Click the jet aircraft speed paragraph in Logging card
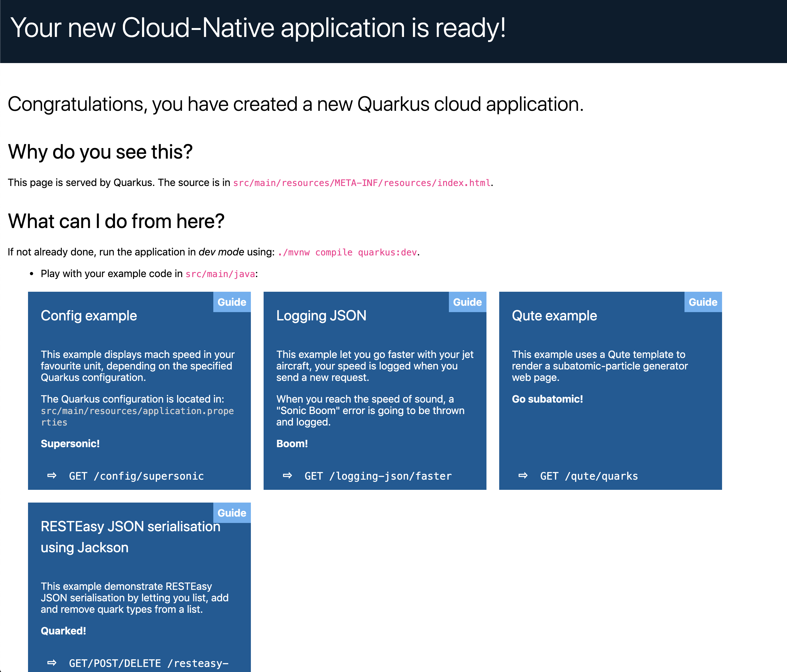The image size is (787, 672). pyautogui.click(x=375, y=366)
